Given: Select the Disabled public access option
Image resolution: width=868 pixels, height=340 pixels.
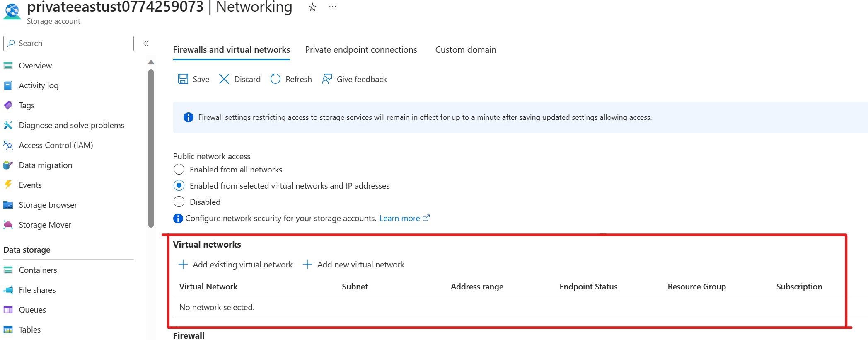Looking at the screenshot, I should coord(179,202).
